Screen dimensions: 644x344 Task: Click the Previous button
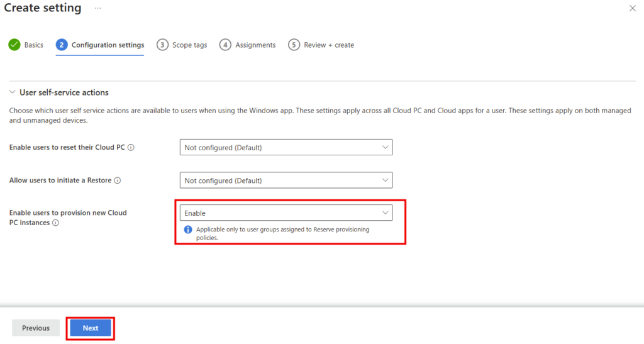tap(36, 328)
